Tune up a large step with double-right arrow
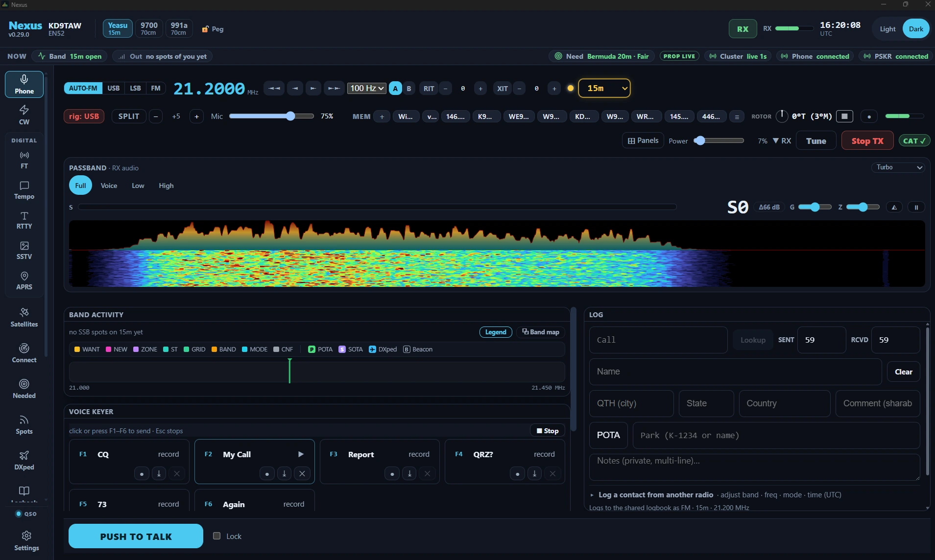 (x=334, y=88)
